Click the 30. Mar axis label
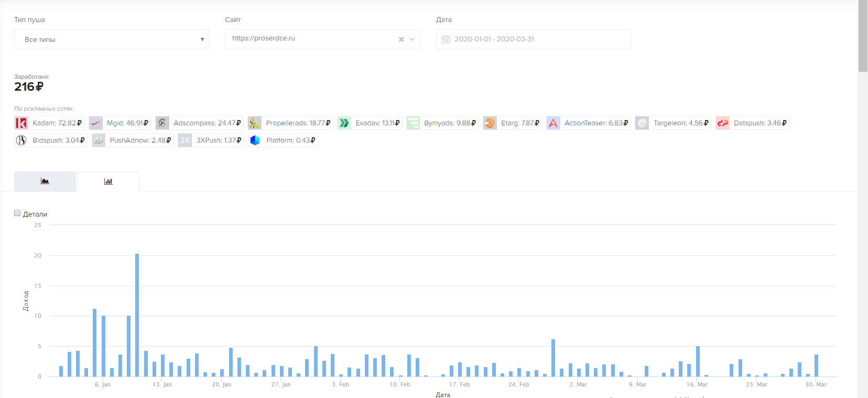The image size is (868, 398). coord(816,384)
